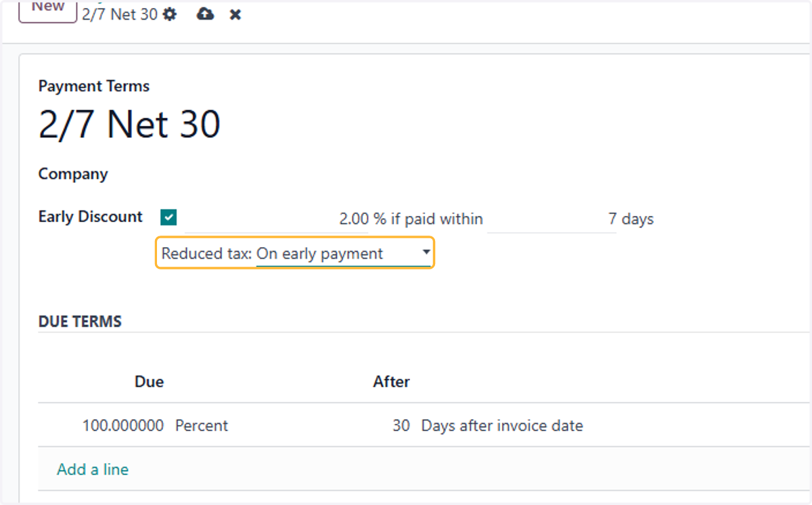Edit the 7 days discount period field
The width and height of the screenshot is (812, 505).
coord(551,219)
